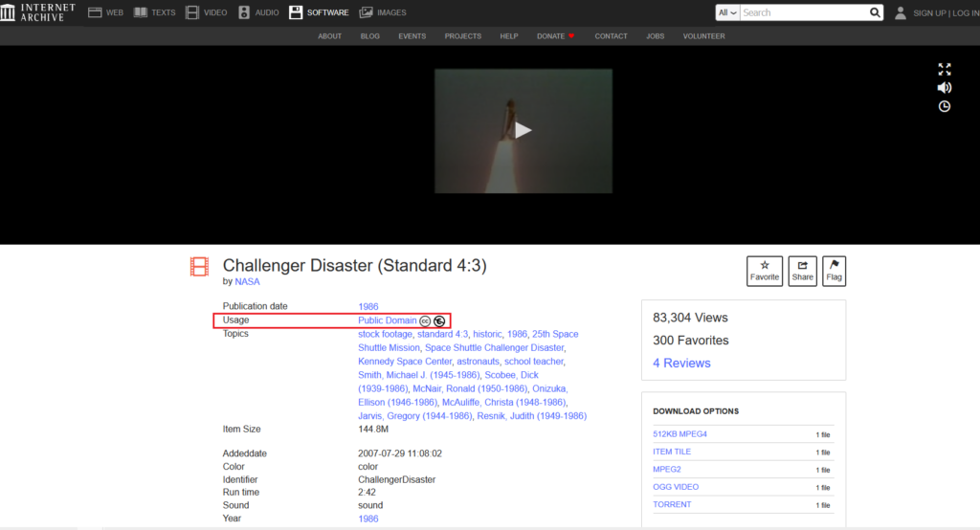Go to the Events page
Viewport: 980px width, 530px height.
(x=412, y=36)
